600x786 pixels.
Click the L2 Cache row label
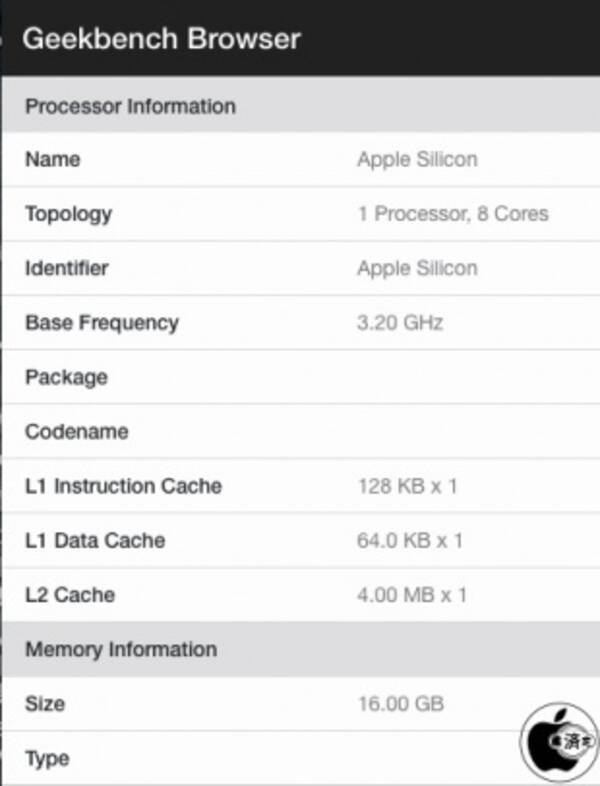click(x=70, y=595)
